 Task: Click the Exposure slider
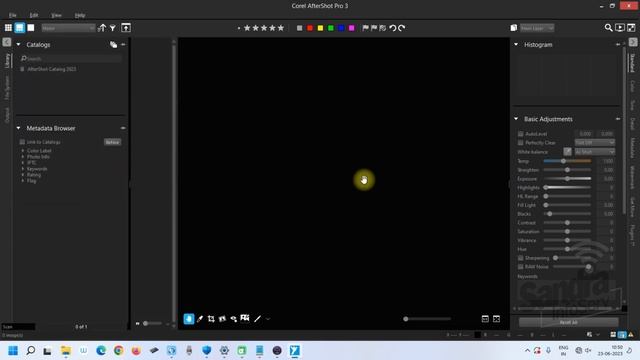point(567,179)
